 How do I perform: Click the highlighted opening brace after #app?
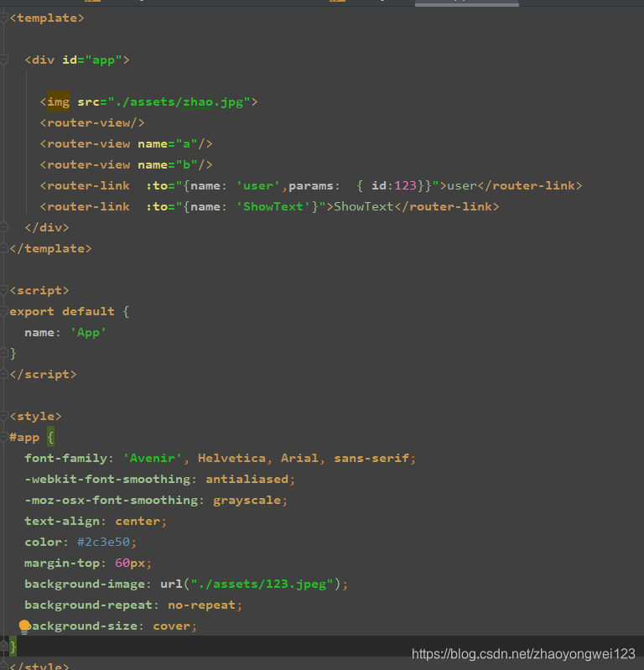tap(50, 437)
